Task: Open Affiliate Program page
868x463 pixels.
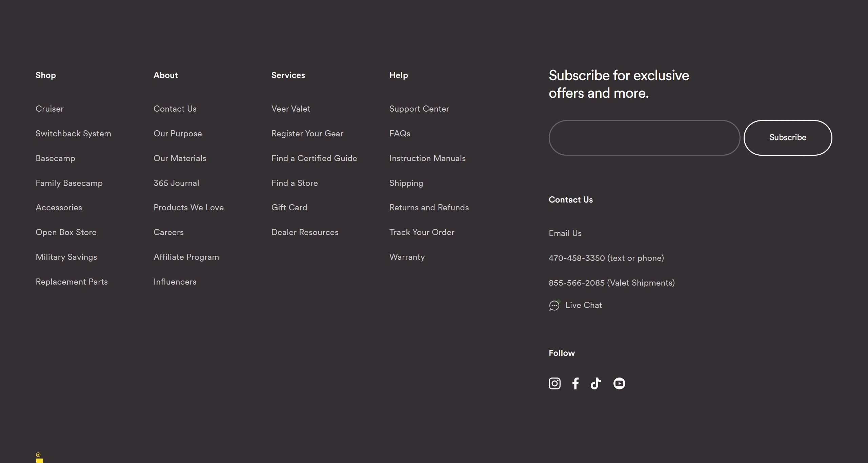Action: coord(186,257)
